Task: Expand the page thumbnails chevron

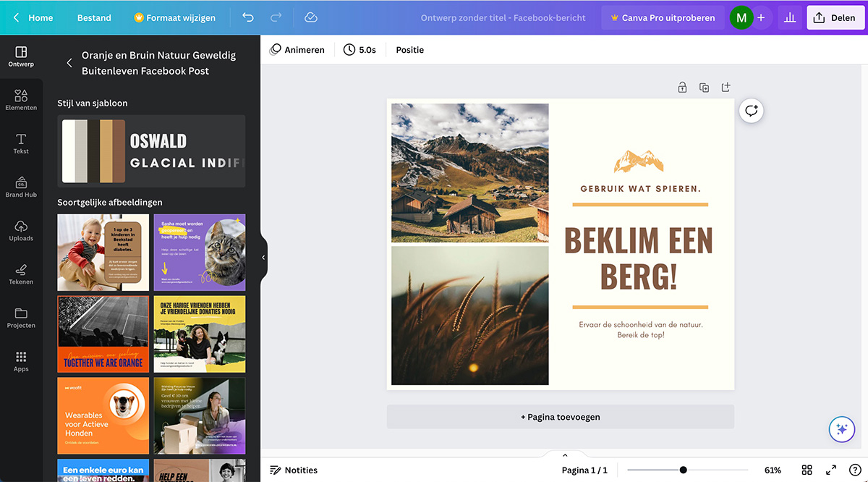Action: [x=565, y=455]
